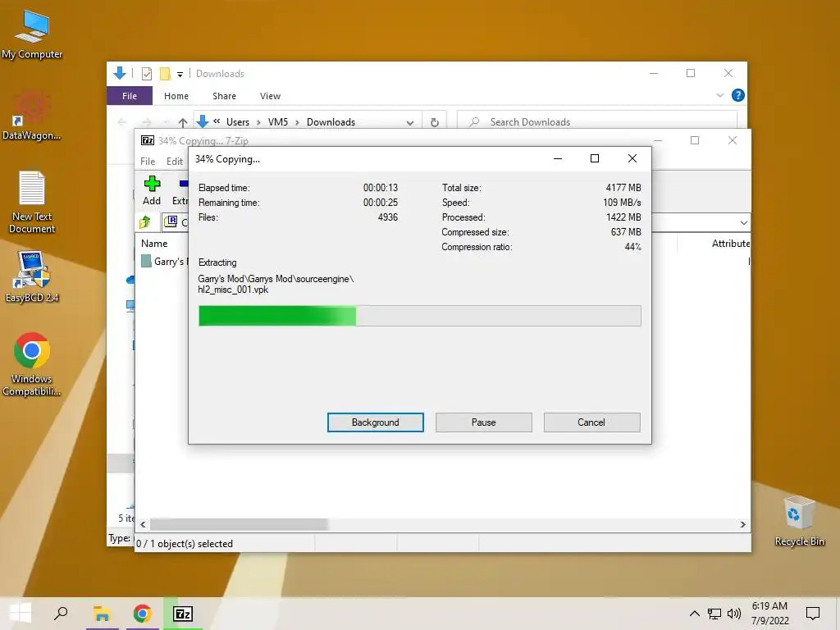Screen dimensions: 840x630
Task: Maximize the 34% Copying dialog
Action: point(594,158)
